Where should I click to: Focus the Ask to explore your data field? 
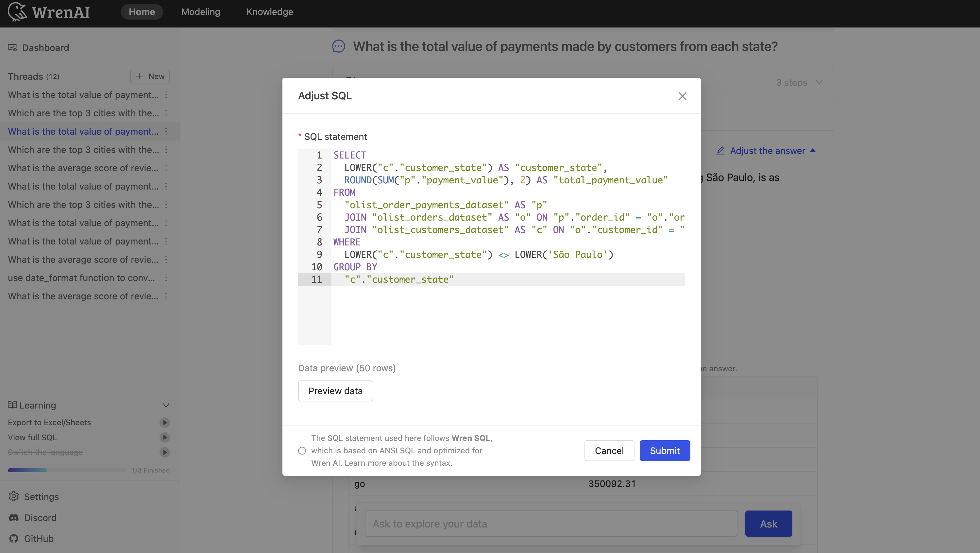click(551, 524)
